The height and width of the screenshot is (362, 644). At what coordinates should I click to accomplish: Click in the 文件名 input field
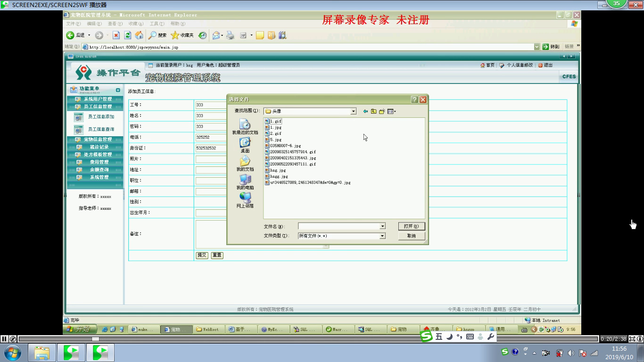339,226
